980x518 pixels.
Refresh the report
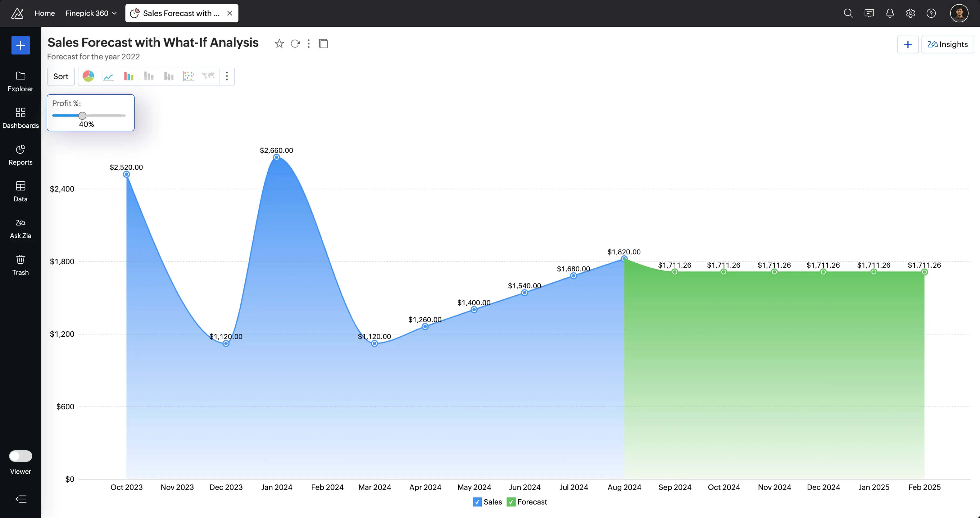click(x=295, y=44)
